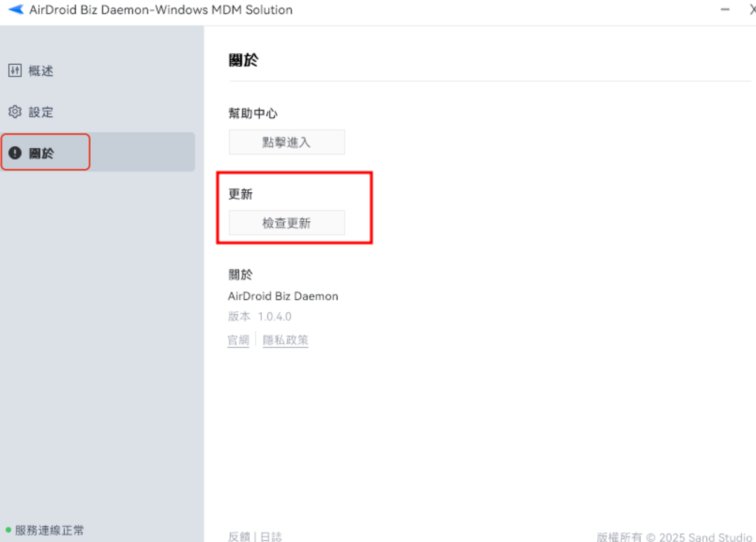Click the 關於 exclamation icon
Viewport: 756px width, 542px height.
click(x=15, y=153)
